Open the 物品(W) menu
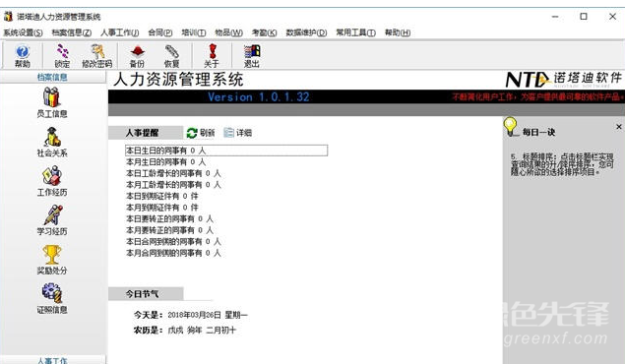The height and width of the screenshot is (364, 625). (x=228, y=32)
